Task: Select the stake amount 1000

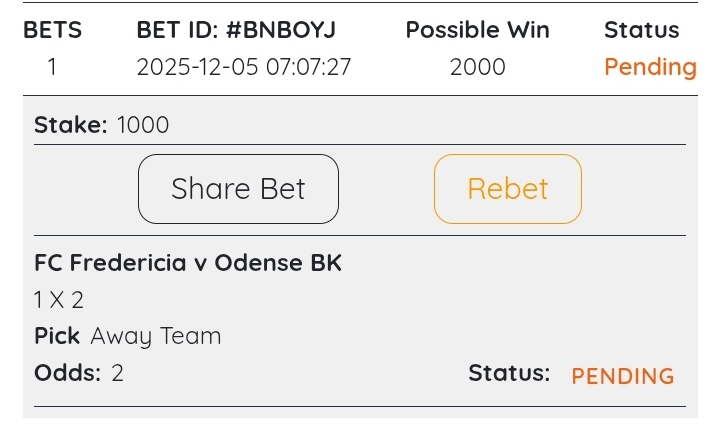Action: point(143,125)
